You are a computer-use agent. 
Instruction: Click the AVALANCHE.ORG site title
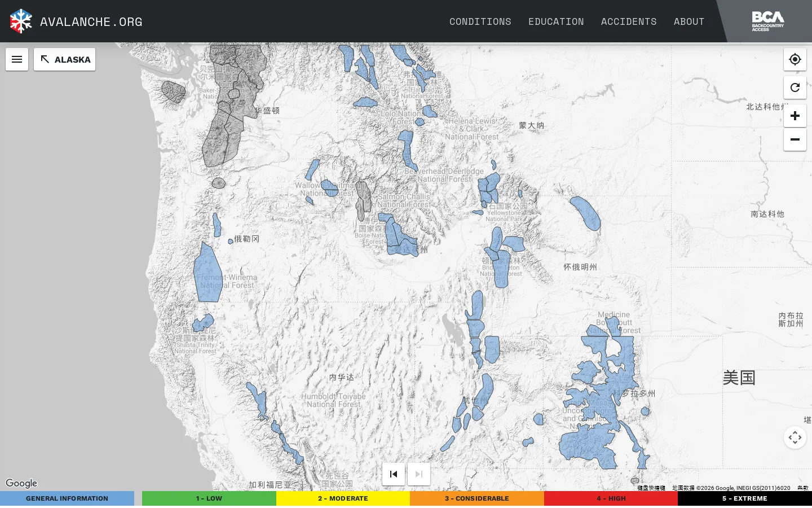pos(91,21)
